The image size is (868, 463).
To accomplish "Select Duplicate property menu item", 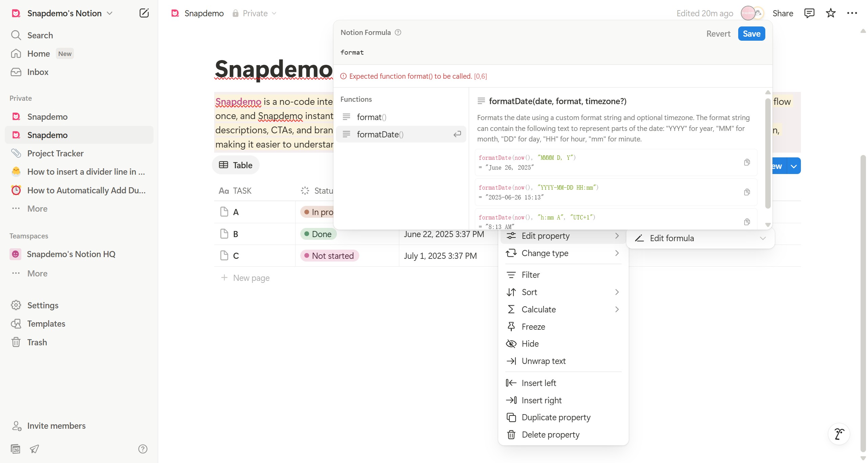I will pos(556,417).
